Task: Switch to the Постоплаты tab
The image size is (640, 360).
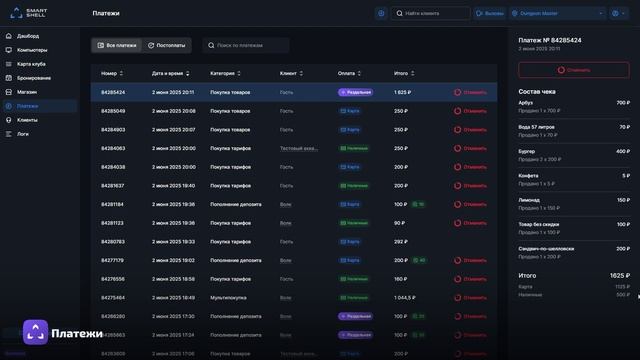Action: pos(167,45)
